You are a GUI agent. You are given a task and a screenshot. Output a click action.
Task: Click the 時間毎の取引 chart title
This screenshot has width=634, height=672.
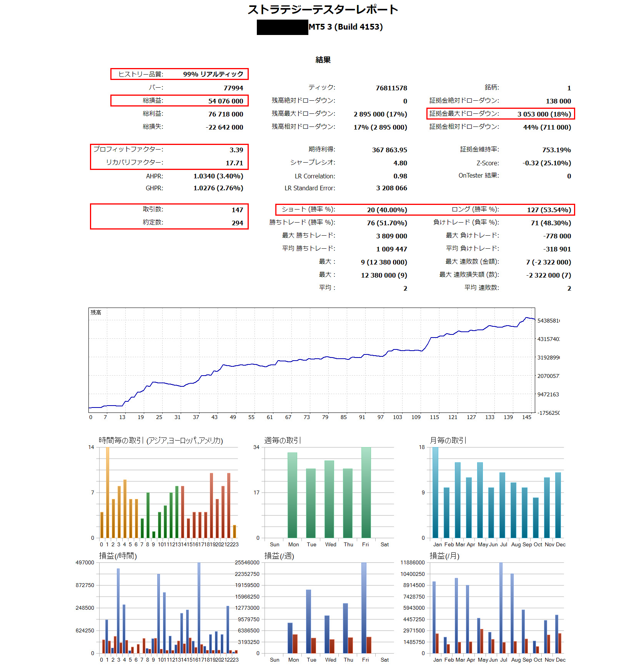(x=161, y=441)
